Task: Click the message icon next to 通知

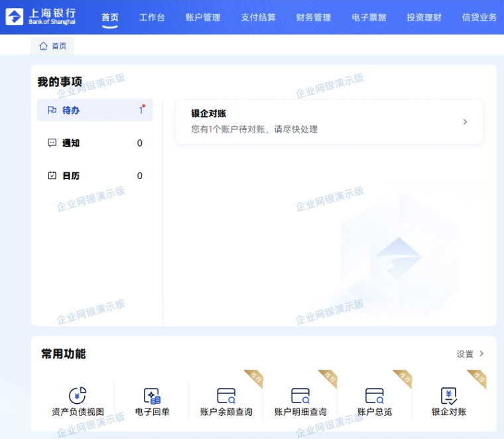Action: point(52,143)
